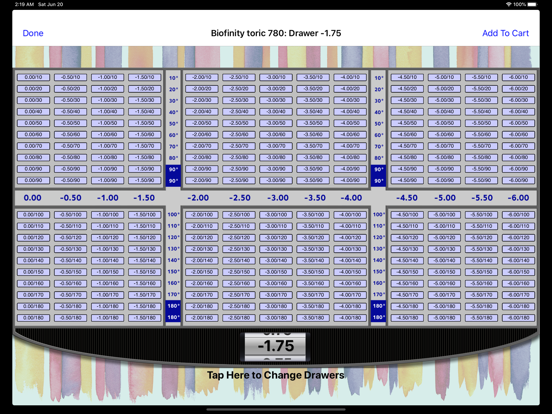Click the -3.50 column header

[x=315, y=198]
